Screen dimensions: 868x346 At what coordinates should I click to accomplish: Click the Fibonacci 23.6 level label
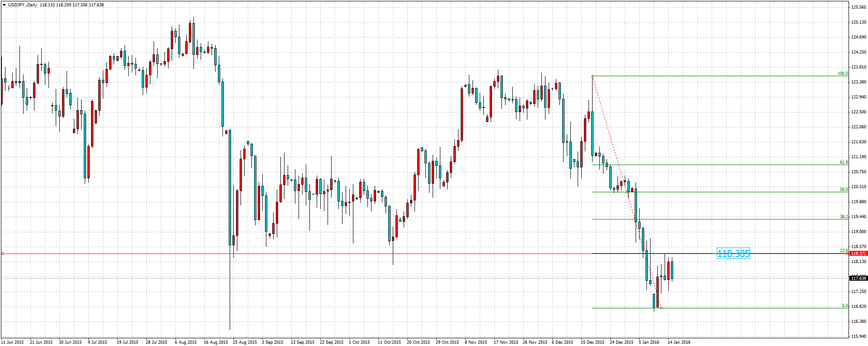coord(844,251)
